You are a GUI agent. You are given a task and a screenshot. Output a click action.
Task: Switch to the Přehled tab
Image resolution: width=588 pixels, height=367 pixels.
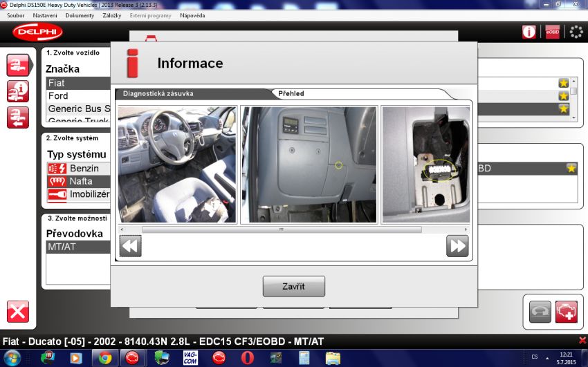[291, 93]
